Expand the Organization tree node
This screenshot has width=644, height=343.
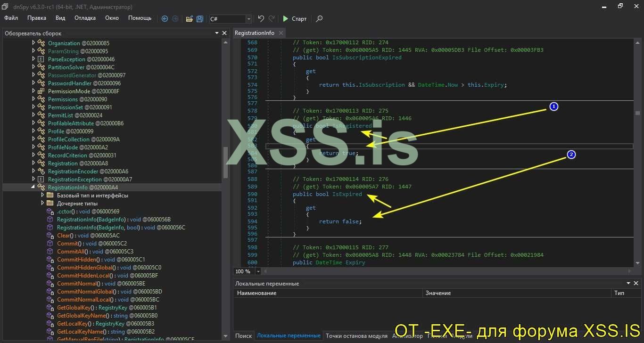33,43
